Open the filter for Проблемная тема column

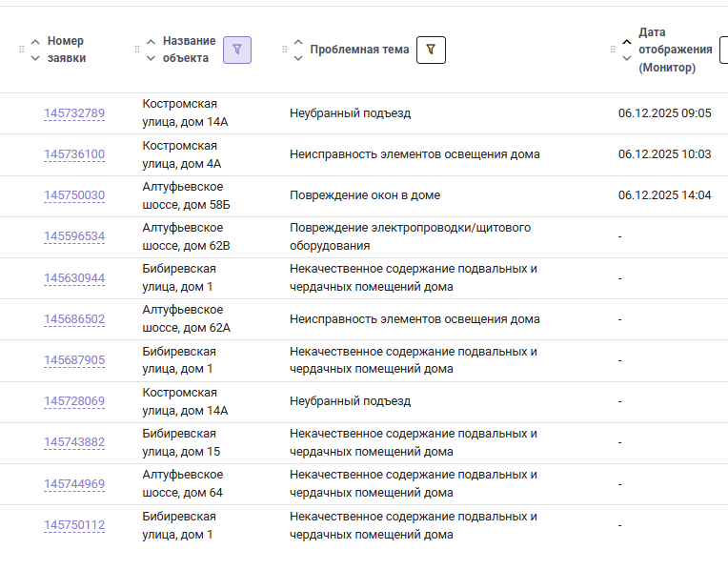coord(431,50)
